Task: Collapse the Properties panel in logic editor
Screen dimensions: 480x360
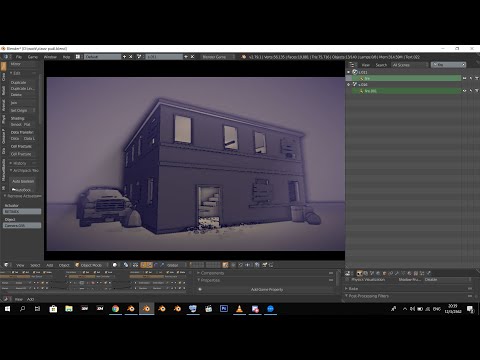Action: pos(210,280)
